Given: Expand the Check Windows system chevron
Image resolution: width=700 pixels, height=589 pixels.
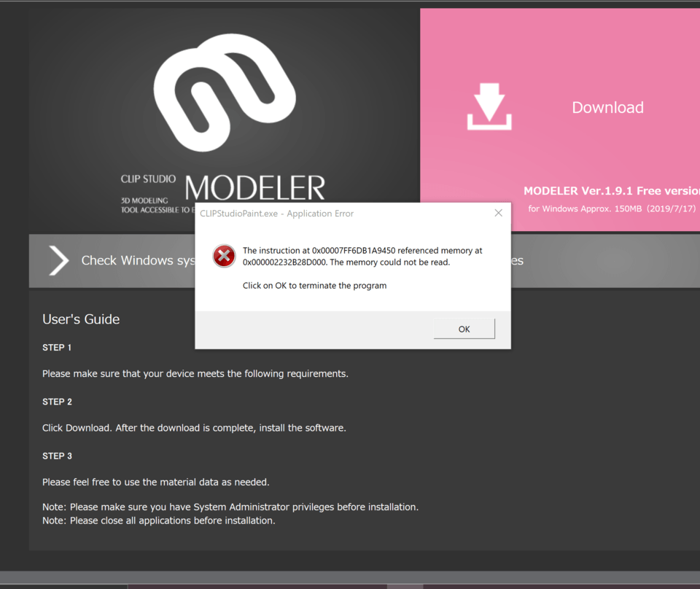Looking at the screenshot, I should [x=59, y=260].
